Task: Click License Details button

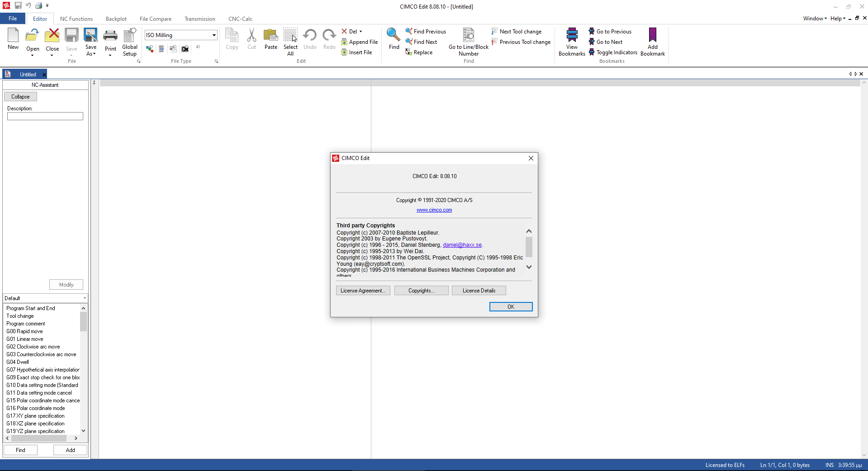Action: 479,290
